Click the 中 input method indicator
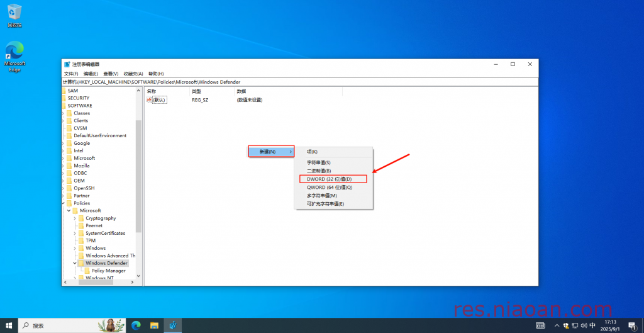Viewport: 644px width, 333px height. (x=592, y=325)
